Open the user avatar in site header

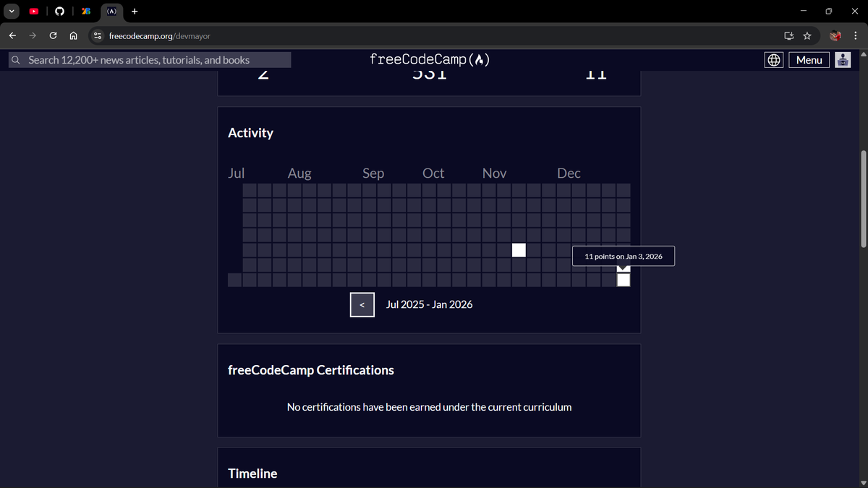click(x=843, y=60)
